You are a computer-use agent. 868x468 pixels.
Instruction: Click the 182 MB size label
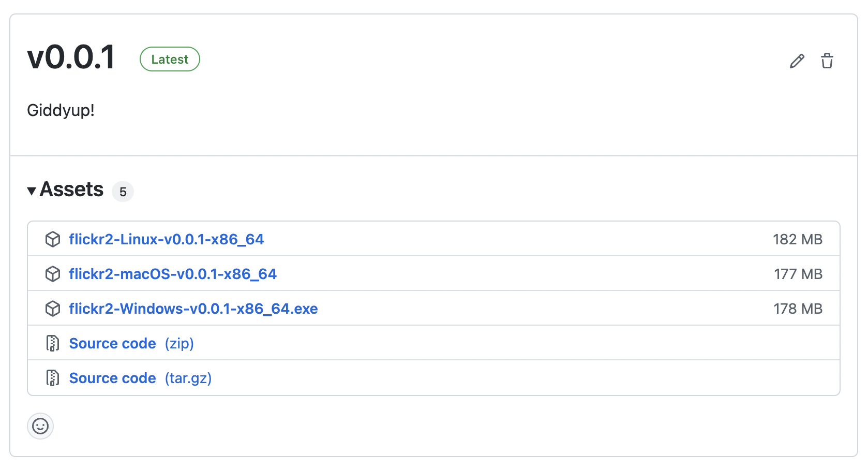tap(797, 239)
